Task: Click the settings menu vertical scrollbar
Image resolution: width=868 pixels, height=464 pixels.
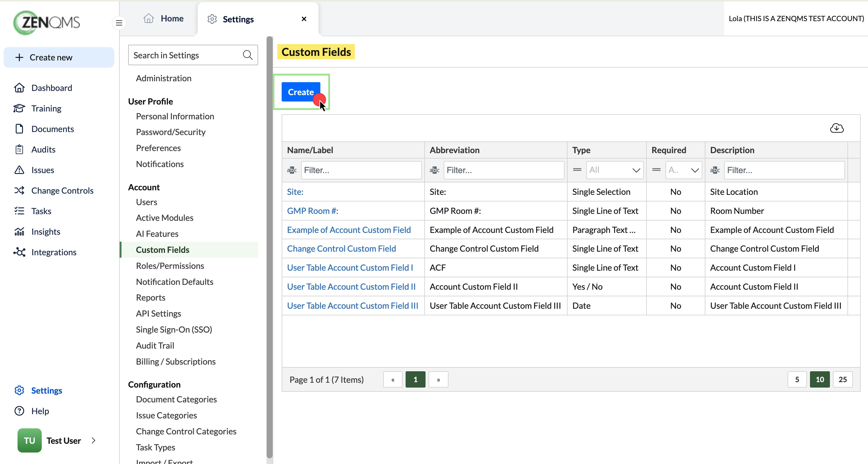Action: (270, 247)
